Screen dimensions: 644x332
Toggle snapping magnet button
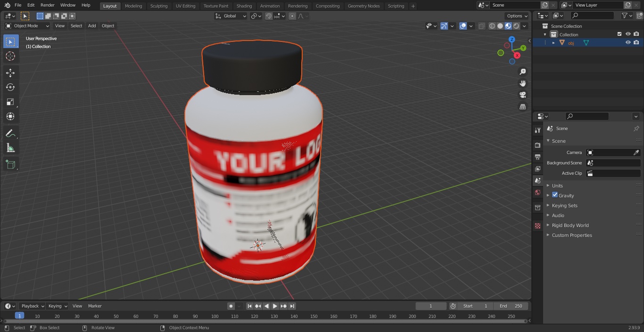point(268,16)
